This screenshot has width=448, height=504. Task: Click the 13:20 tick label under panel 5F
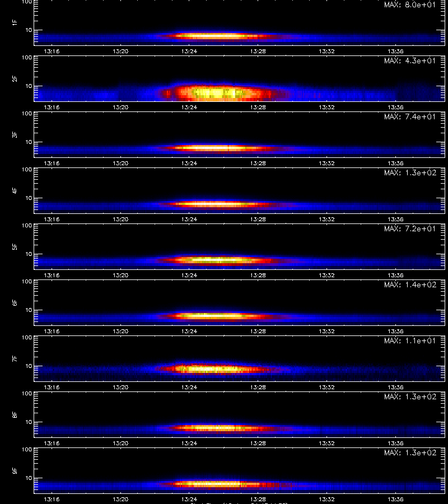(120, 275)
